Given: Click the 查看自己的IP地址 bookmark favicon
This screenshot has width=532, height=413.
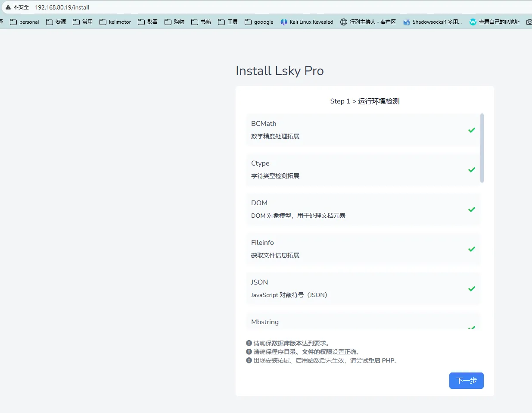Looking at the screenshot, I should (473, 22).
